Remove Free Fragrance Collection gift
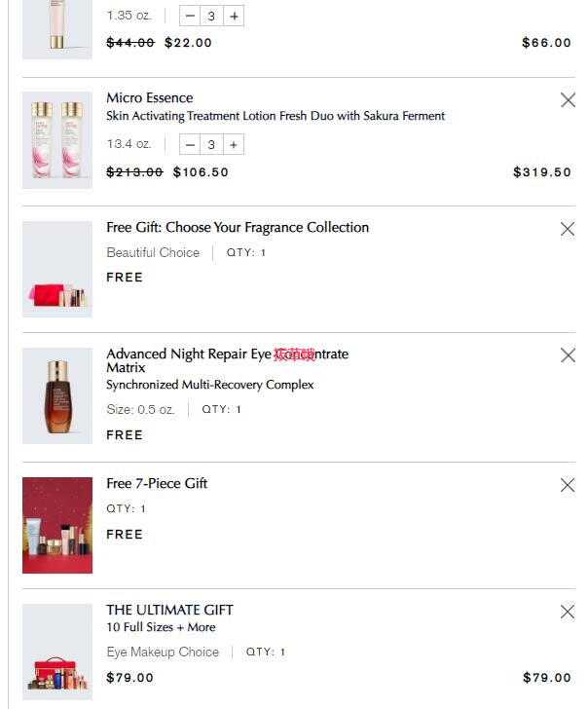 tap(568, 229)
